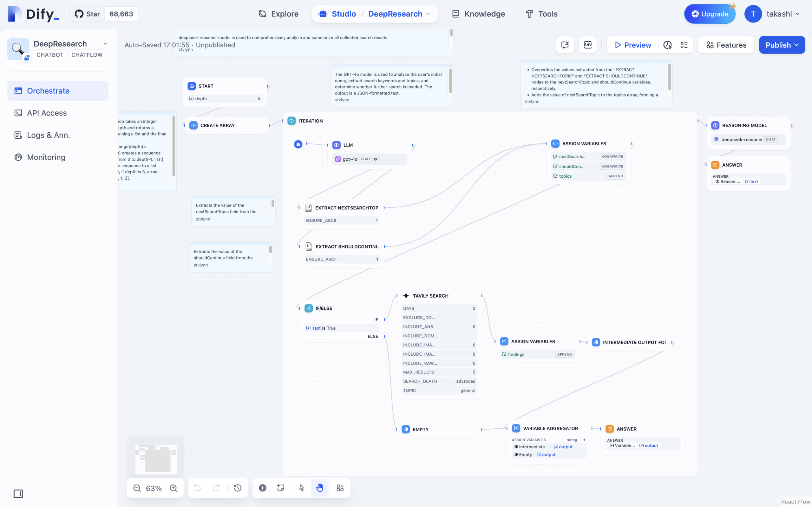Screen dimensions: 812x507
Task: Switch to hand pan mode
Action: pos(319,488)
